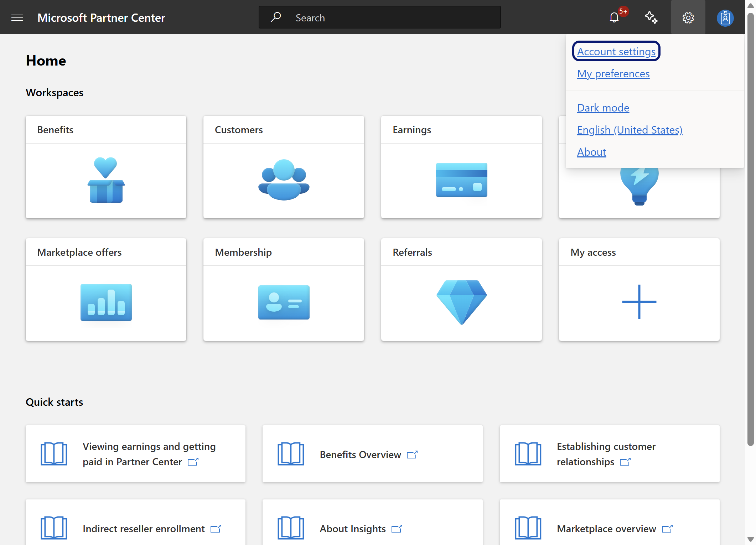Click the book icon beside About Insights
This screenshot has width=756, height=545.
coord(291,528)
